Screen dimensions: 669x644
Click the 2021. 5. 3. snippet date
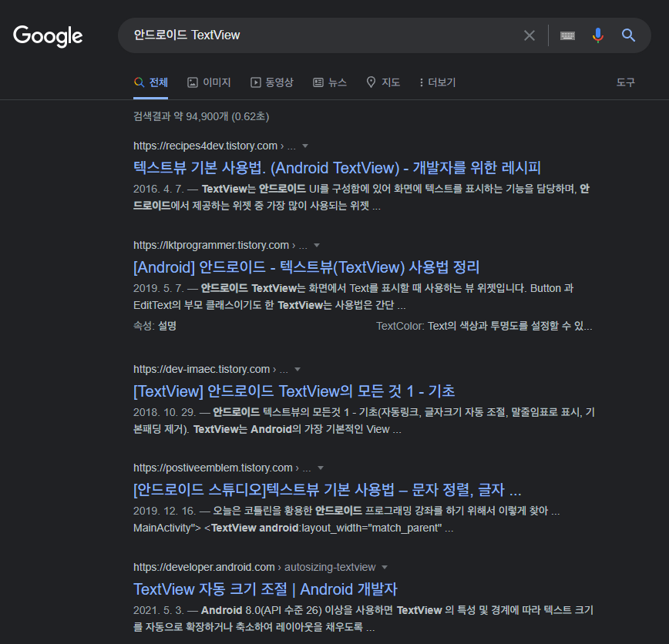tap(158, 610)
